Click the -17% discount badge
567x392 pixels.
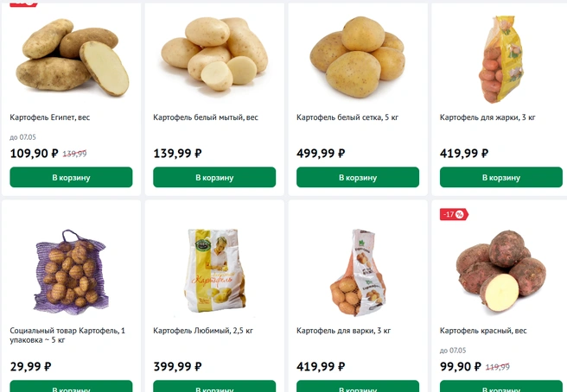[x=454, y=214]
